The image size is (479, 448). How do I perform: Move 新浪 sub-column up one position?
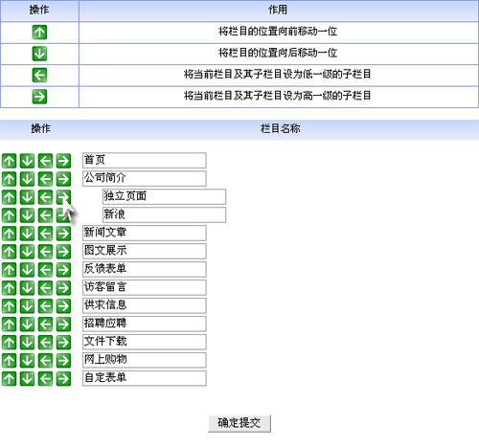[x=9, y=215]
